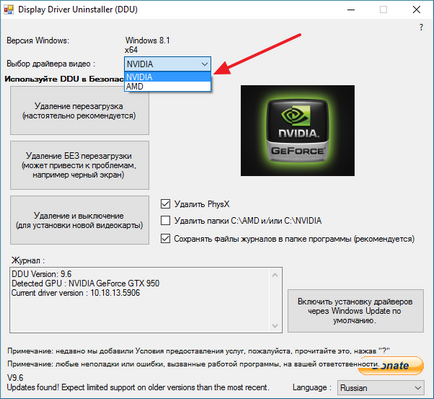
Task: Click the journal scrollbar down arrow
Action: point(275,326)
